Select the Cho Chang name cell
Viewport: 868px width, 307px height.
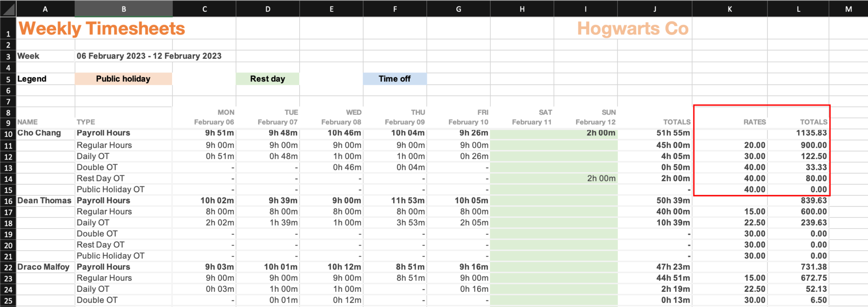[x=39, y=133]
